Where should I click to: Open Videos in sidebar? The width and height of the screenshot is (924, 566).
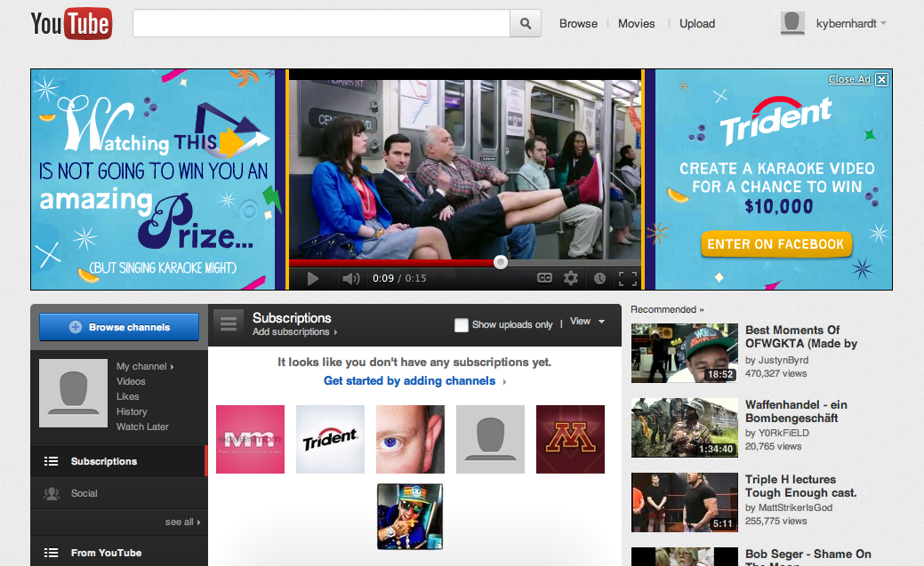pos(130,382)
